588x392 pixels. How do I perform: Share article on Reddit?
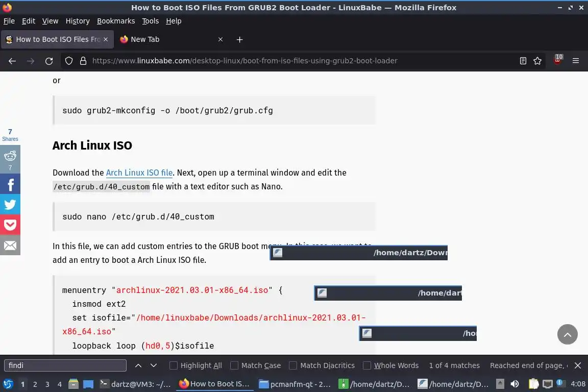10,159
